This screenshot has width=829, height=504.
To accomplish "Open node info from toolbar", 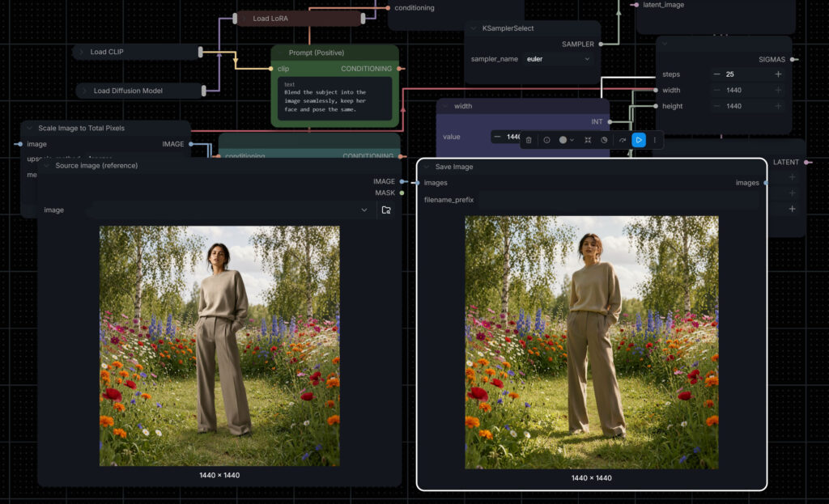I will [546, 140].
